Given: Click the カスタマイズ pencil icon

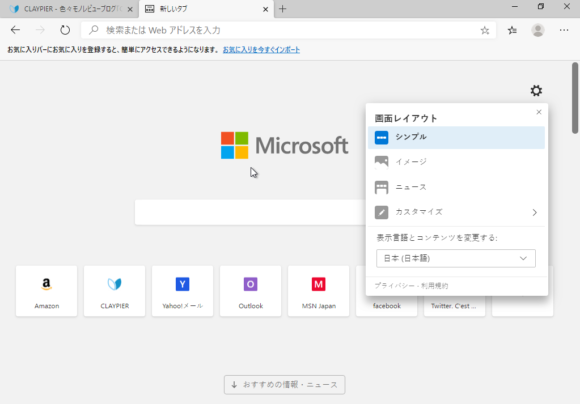Looking at the screenshot, I should [381, 212].
